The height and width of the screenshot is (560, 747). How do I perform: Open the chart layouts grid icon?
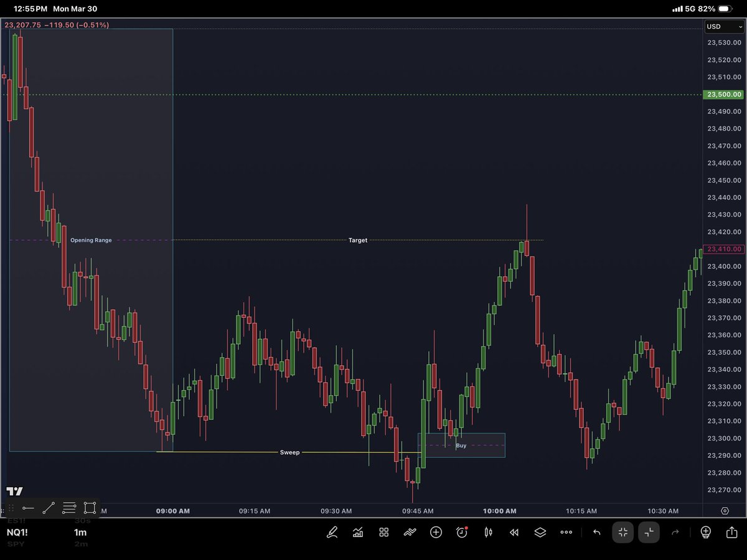click(x=383, y=533)
